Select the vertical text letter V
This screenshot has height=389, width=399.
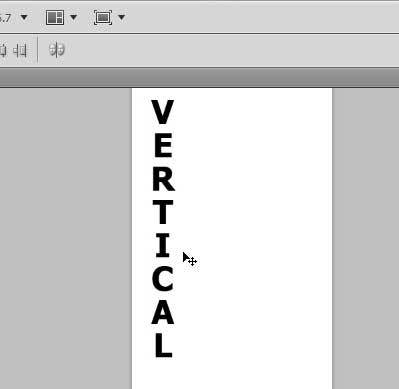click(162, 112)
